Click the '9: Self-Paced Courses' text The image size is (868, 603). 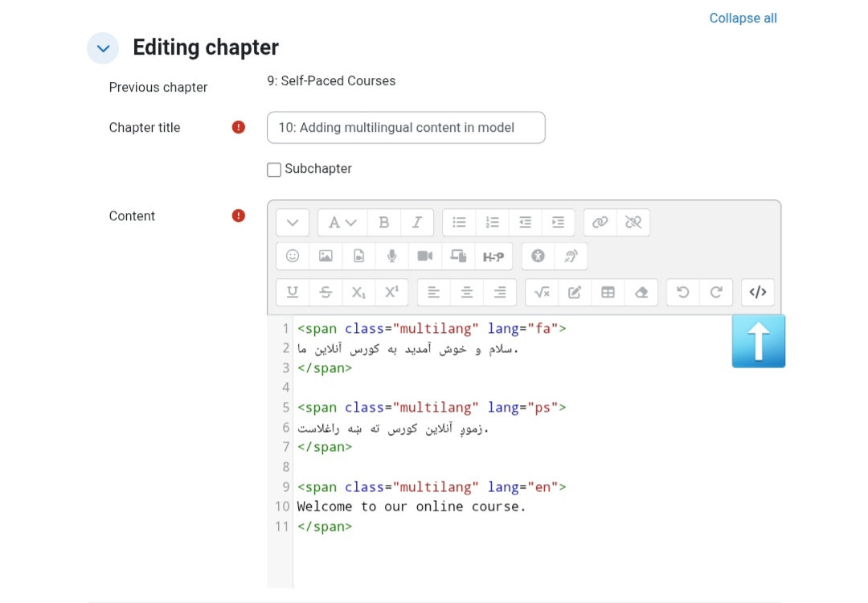pos(331,81)
